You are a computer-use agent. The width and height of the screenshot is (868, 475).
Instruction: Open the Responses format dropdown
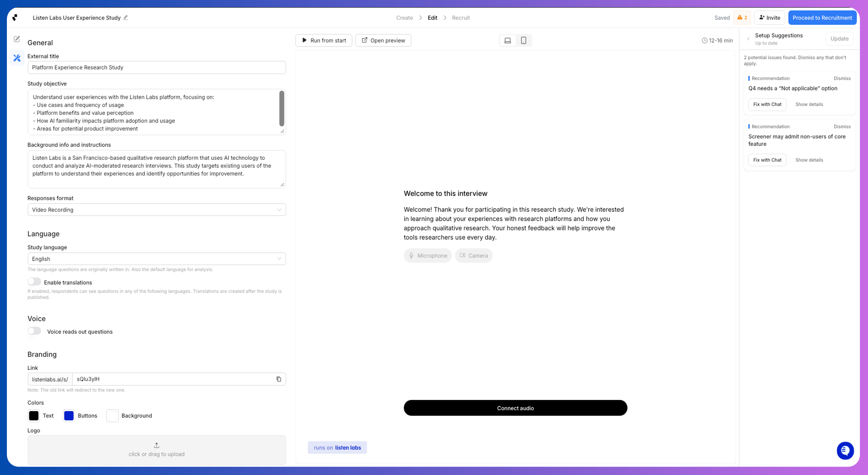(x=157, y=210)
